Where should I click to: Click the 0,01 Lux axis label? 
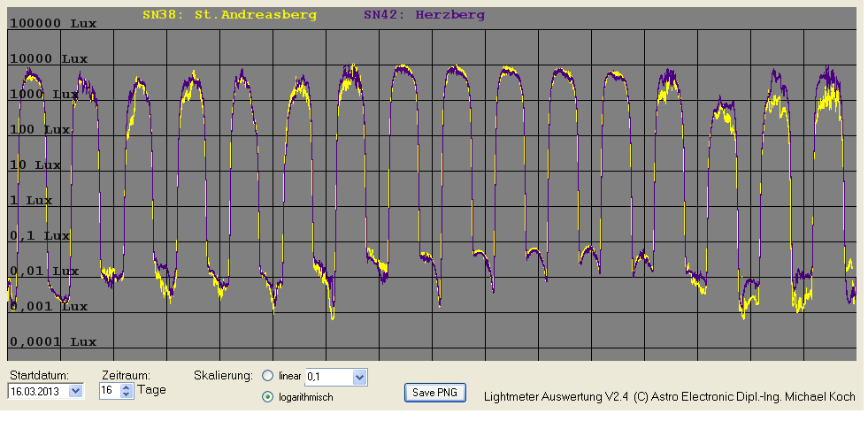(44, 271)
